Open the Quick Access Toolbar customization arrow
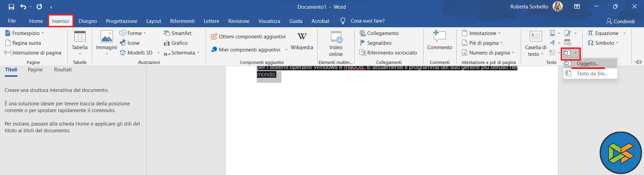This screenshot has width=644, height=175. pos(51,7)
